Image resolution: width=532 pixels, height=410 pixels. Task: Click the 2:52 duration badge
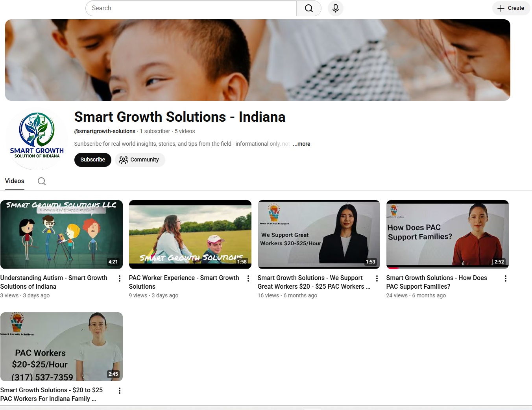pyautogui.click(x=499, y=262)
